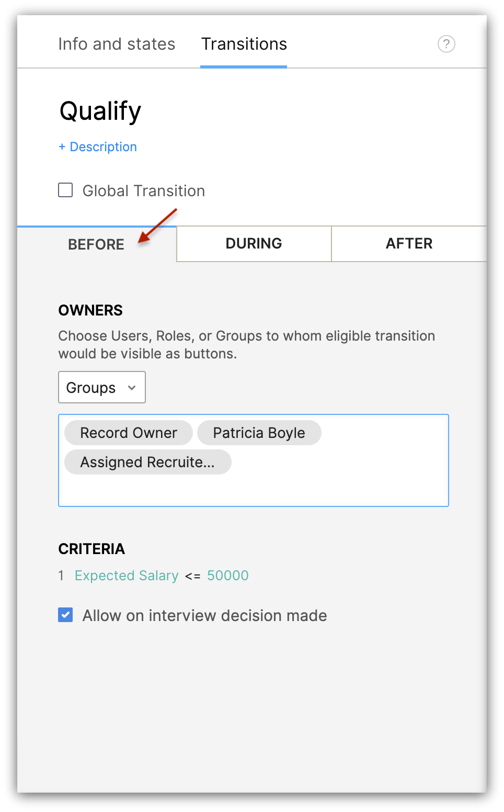Enable the Global Transition checkbox
Image resolution: width=504 pixels, height=812 pixels.
(x=65, y=190)
